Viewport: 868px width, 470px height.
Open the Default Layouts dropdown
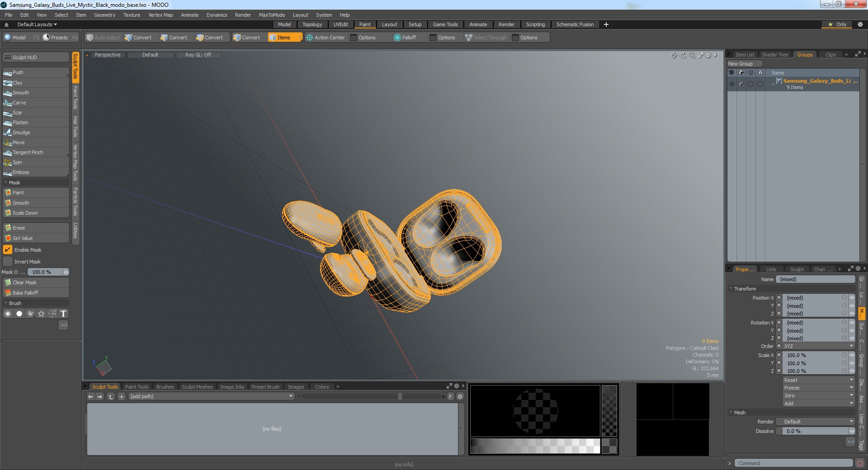[37, 24]
